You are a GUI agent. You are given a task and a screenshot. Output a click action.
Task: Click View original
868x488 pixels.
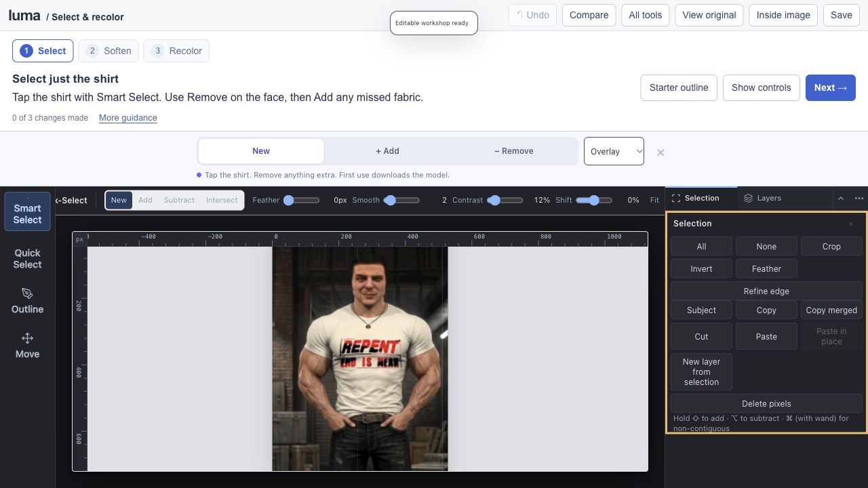pyautogui.click(x=709, y=15)
